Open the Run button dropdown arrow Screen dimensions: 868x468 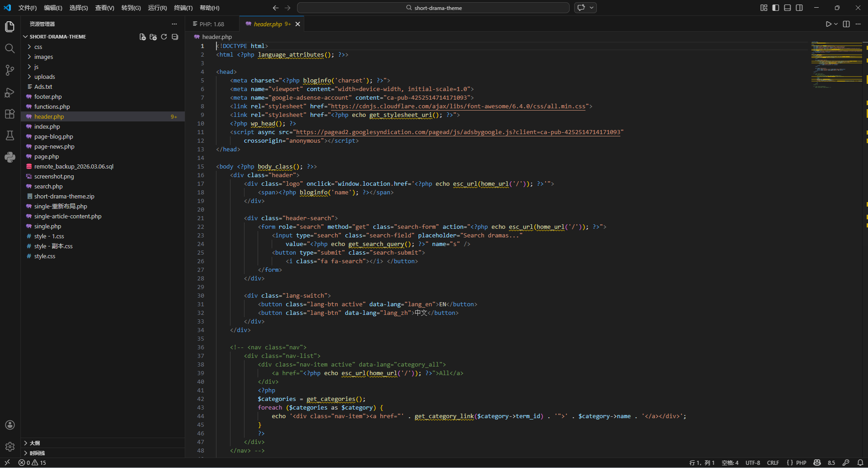tap(835, 24)
